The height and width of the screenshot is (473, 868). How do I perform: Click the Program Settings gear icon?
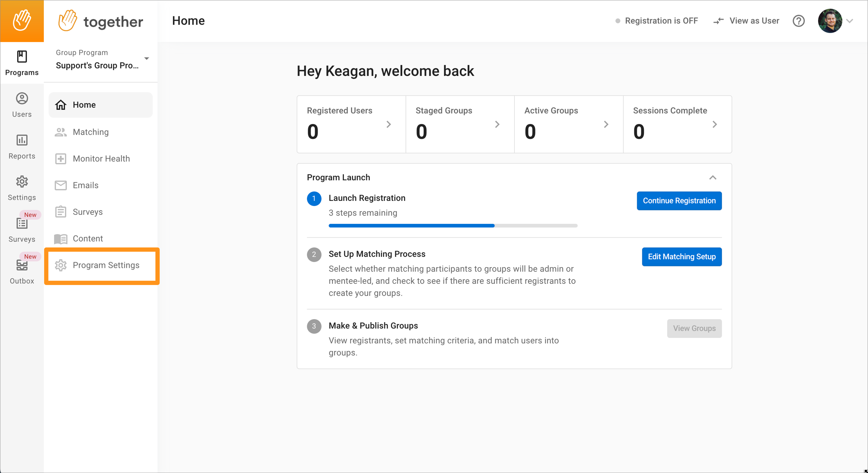pyautogui.click(x=61, y=265)
